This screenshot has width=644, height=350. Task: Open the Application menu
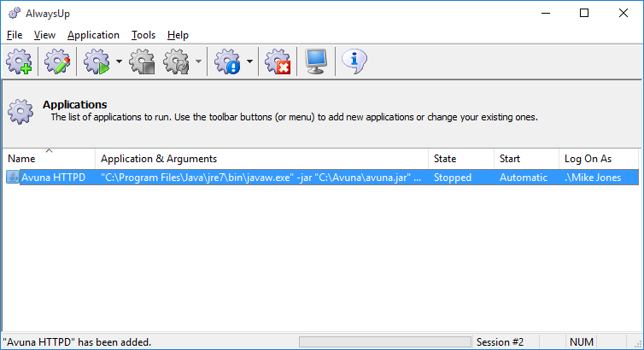click(93, 35)
